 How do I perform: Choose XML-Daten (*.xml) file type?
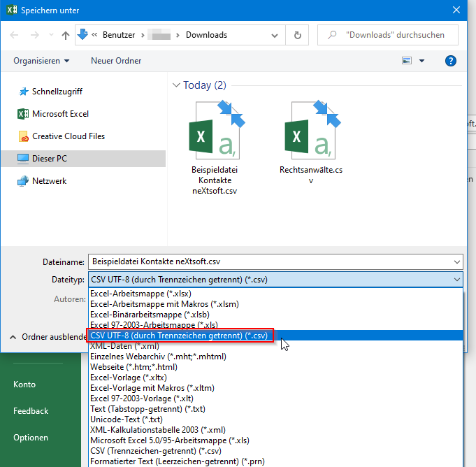275,346
